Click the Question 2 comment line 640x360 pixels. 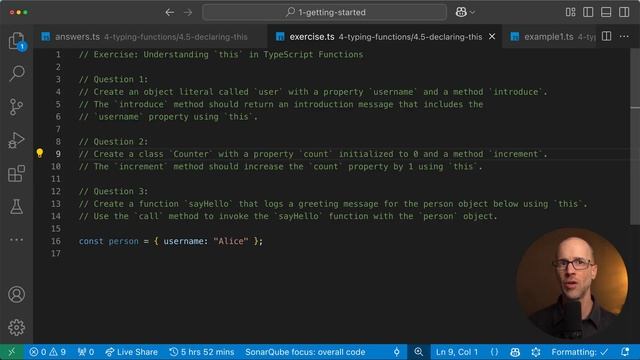pyautogui.click(x=113, y=142)
